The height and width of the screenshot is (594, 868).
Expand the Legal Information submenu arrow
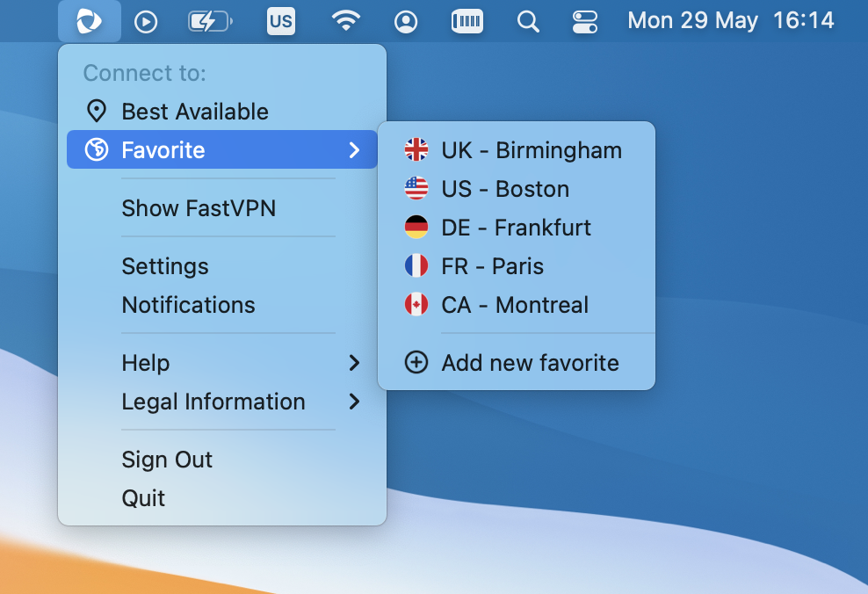(355, 402)
